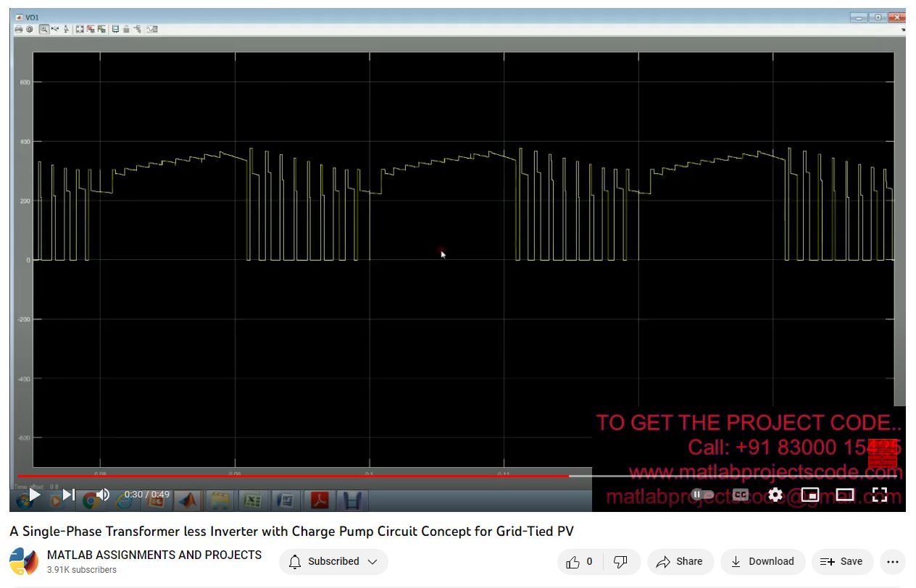The width and height of the screenshot is (916, 588).
Task: Enter full screen mode
Action: point(879,495)
